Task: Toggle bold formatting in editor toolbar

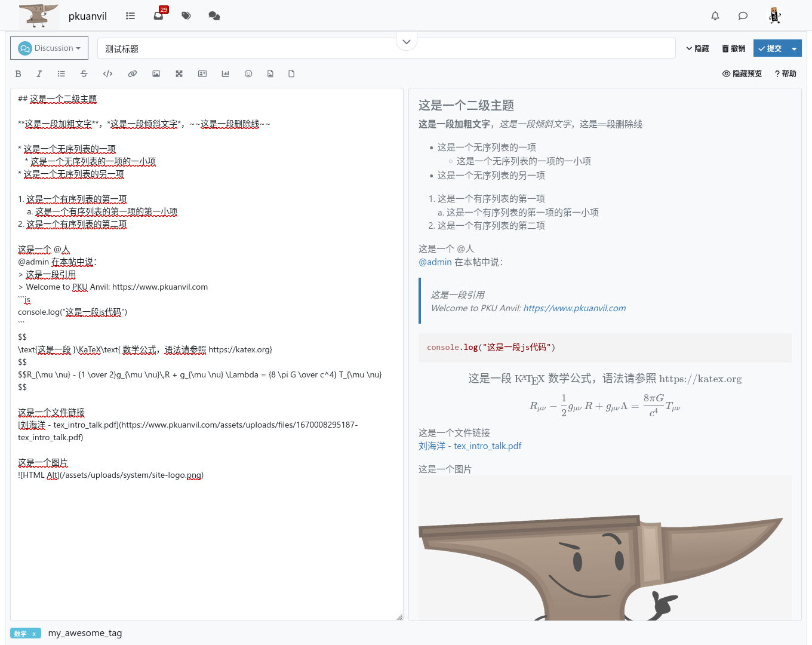Action: [x=18, y=74]
